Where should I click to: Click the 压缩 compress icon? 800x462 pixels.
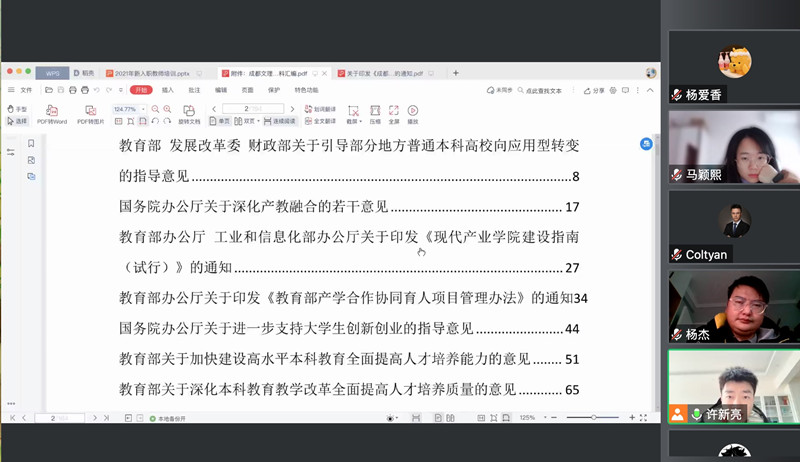tap(375, 113)
